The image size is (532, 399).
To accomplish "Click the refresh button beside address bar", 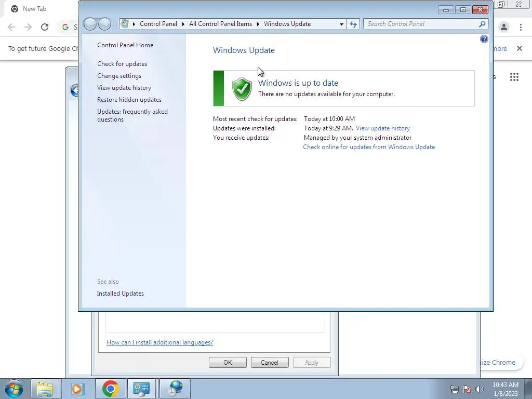I will pos(353,24).
